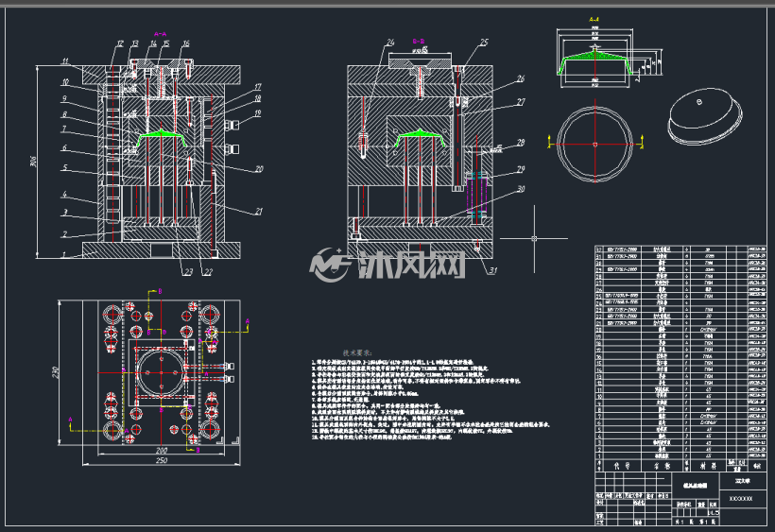
Task: Select the circular top view of lid
Action: pos(595,145)
